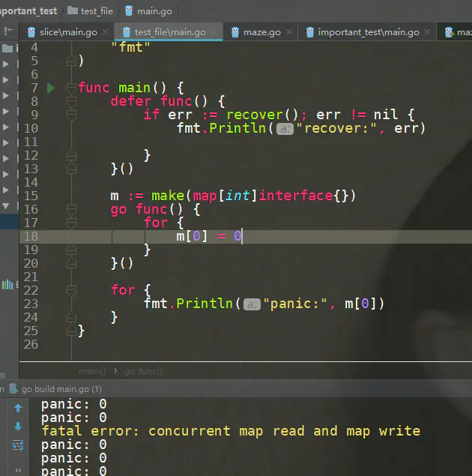
Task: Close the important_test\main.go tab
Action: [x=427, y=32]
